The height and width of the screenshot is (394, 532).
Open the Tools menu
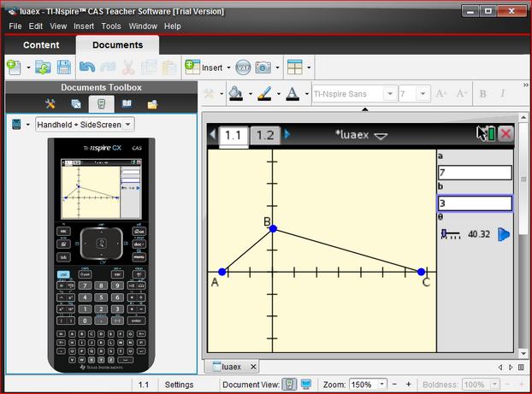point(111,26)
